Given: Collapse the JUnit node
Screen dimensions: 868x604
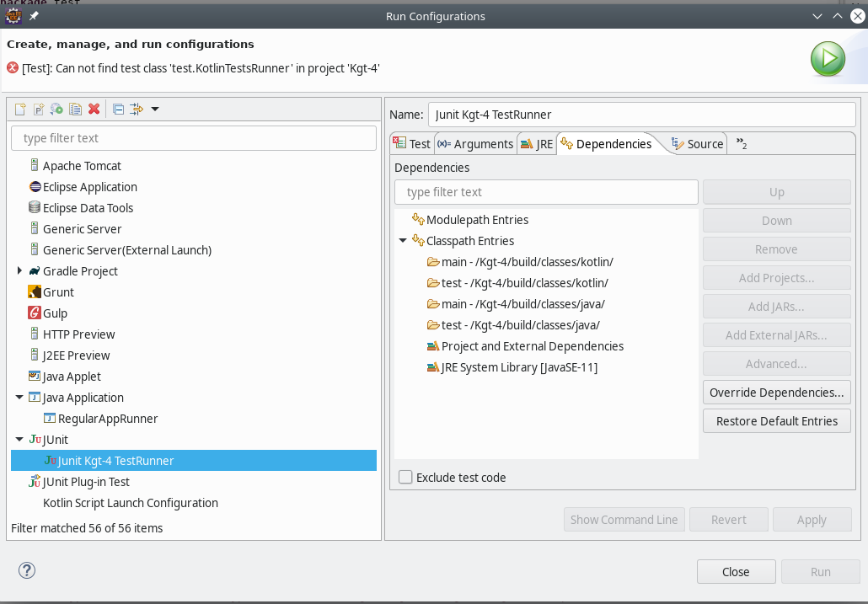Looking at the screenshot, I should pos(19,439).
